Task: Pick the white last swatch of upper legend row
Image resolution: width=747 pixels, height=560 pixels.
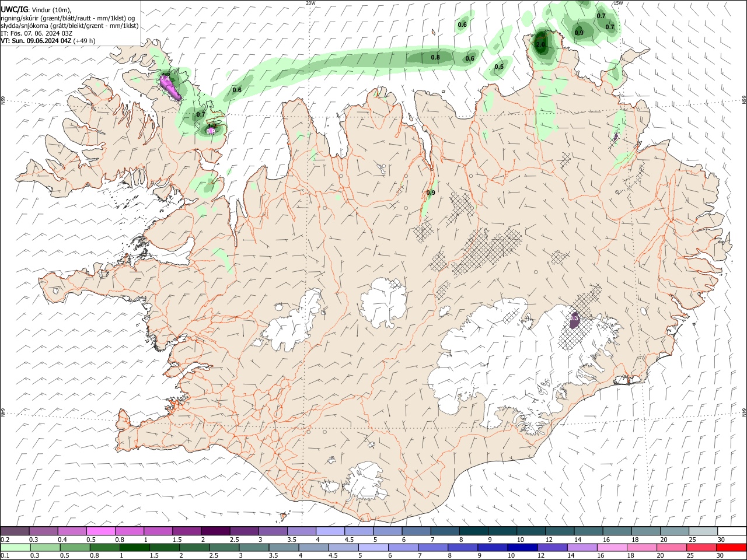Action: [x=732, y=531]
